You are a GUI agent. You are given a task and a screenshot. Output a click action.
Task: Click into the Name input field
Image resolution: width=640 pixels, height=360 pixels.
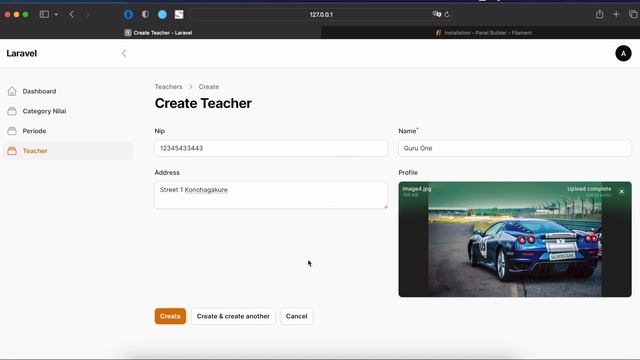click(x=515, y=148)
